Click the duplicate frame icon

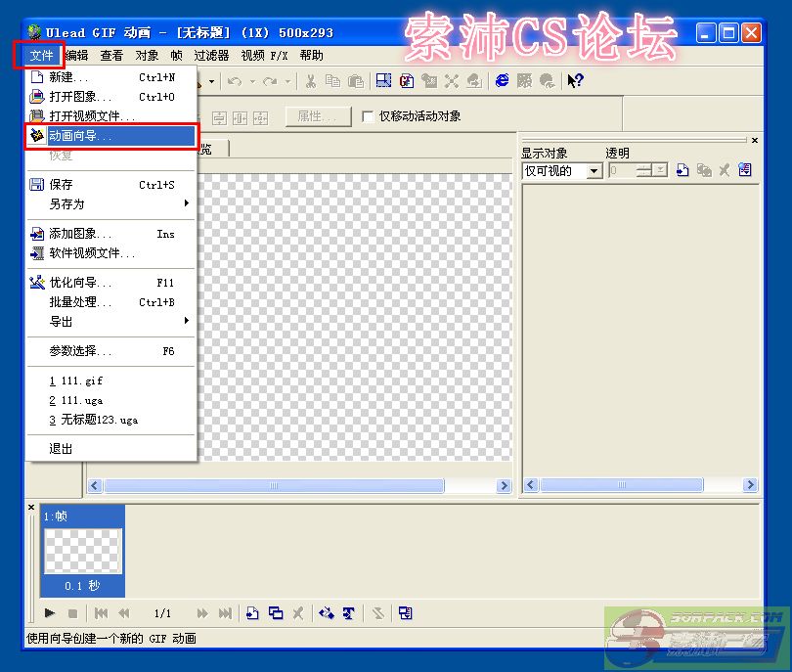(x=276, y=613)
